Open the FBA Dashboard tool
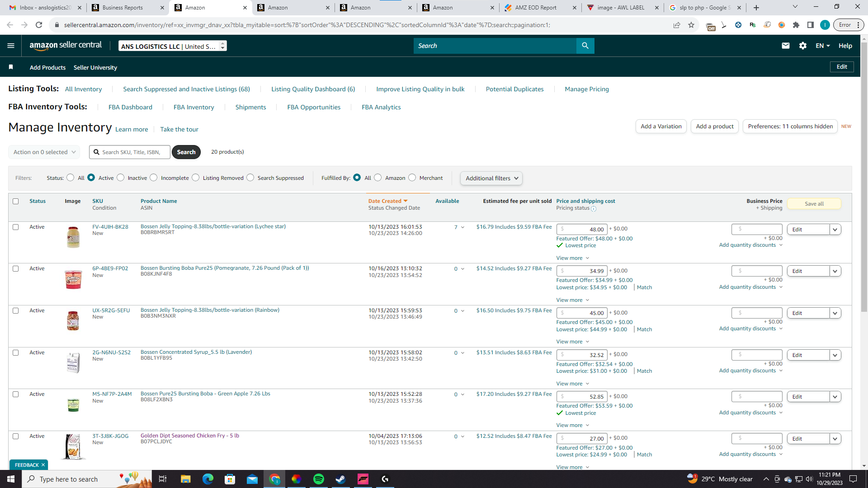The width and height of the screenshot is (868, 488). coord(130,107)
